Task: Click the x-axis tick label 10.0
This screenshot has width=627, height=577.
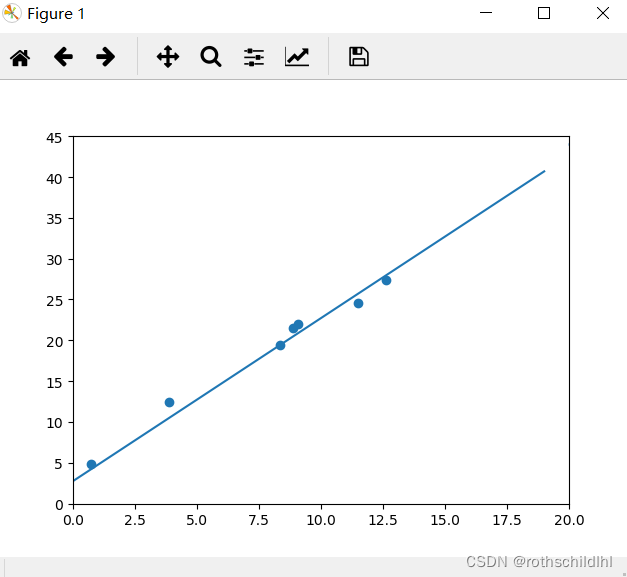Action: click(321, 520)
